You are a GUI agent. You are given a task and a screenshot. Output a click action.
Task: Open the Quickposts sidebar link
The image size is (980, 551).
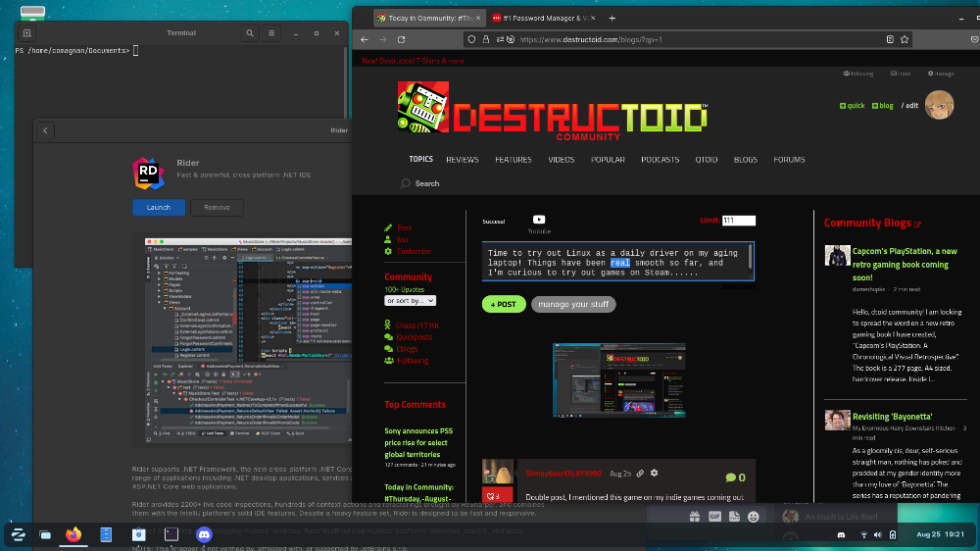pyautogui.click(x=414, y=337)
